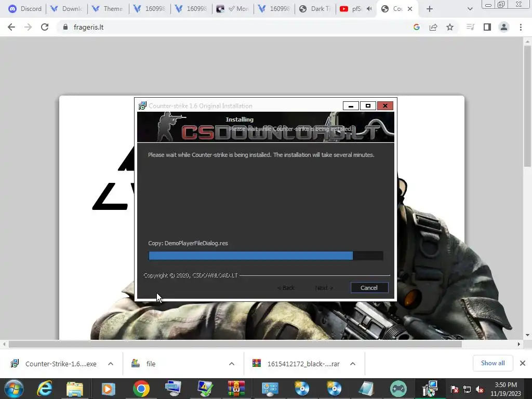This screenshot has width=532, height=399.
Task: Open a new browser tab
Action: 430,9
